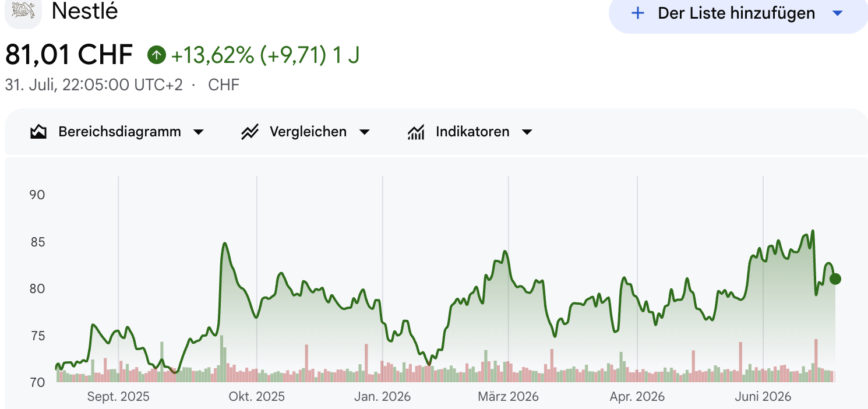This screenshot has width=868, height=409.
Task: Click the green current-price dot on chart
Action: 835,279
